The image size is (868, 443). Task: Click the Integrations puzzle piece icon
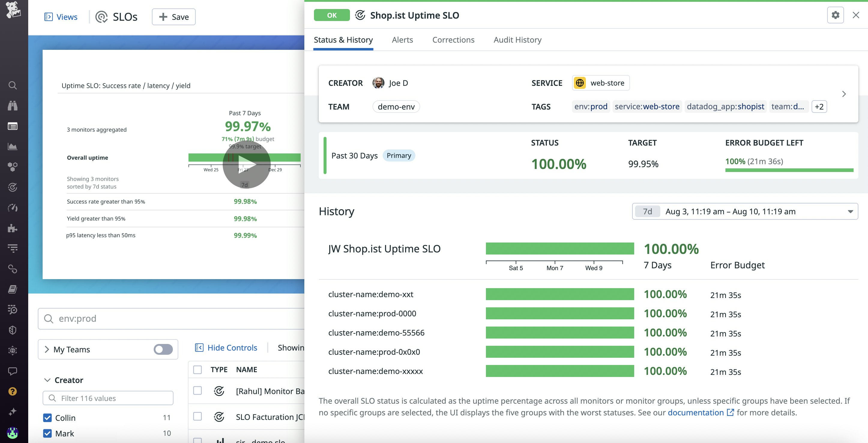[x=13, y=228]
